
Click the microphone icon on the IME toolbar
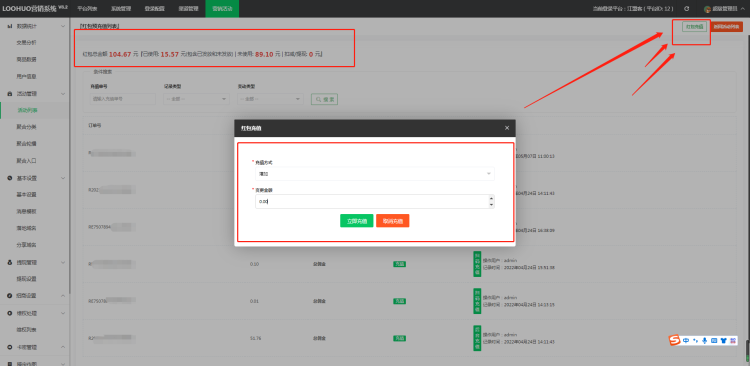coord(705,341)
